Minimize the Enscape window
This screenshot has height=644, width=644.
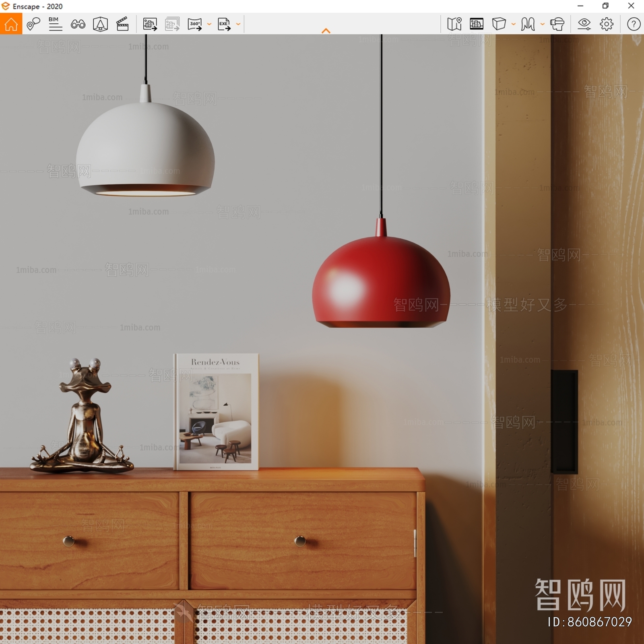pos(580,6)
